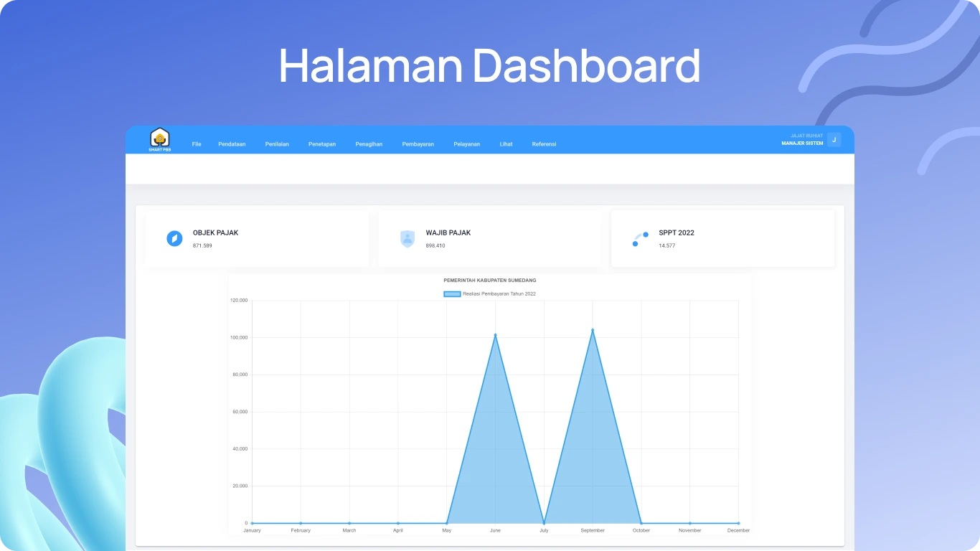This screenshot has height=551, width=980.
Task: Click the Objek Pajak compass icon
Action: click(x=174, y=239)
